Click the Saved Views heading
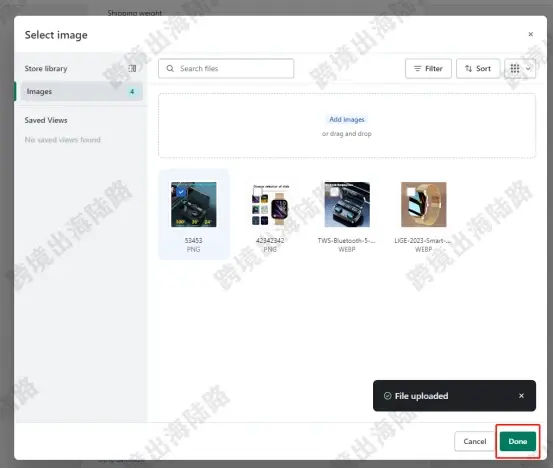The image size is (554, 469). click(46, 120)
